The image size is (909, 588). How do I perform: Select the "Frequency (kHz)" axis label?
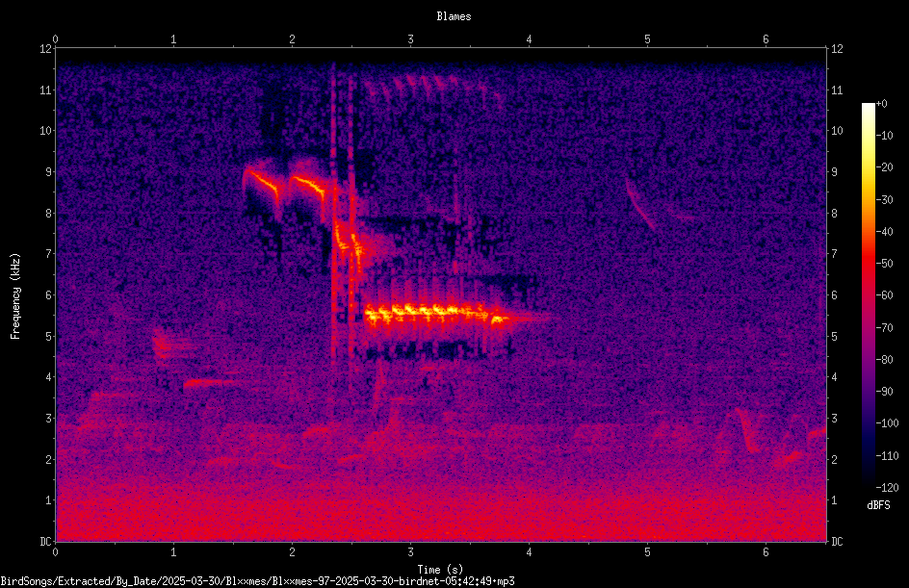pos(15,296)
